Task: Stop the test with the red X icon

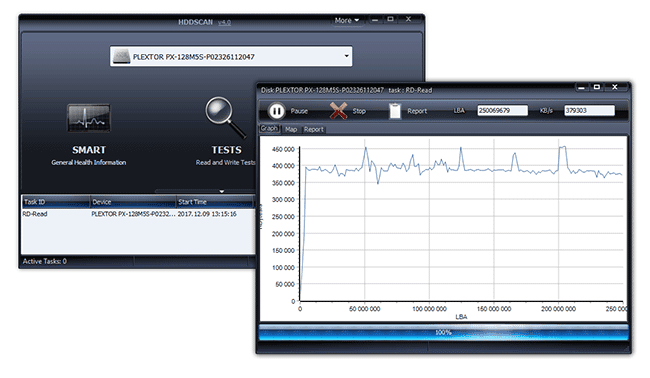Action: [x=338, y=111]
